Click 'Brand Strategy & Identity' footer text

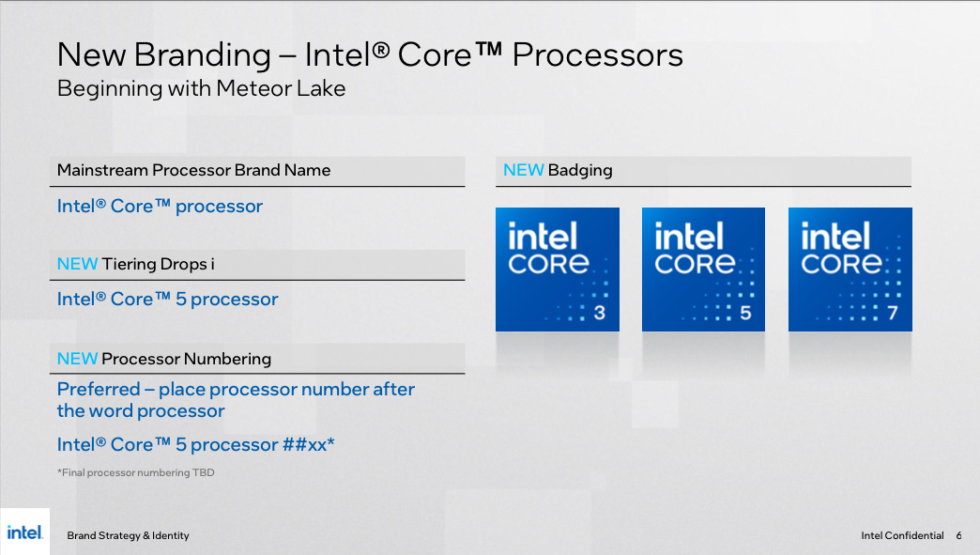click(128, 535)
